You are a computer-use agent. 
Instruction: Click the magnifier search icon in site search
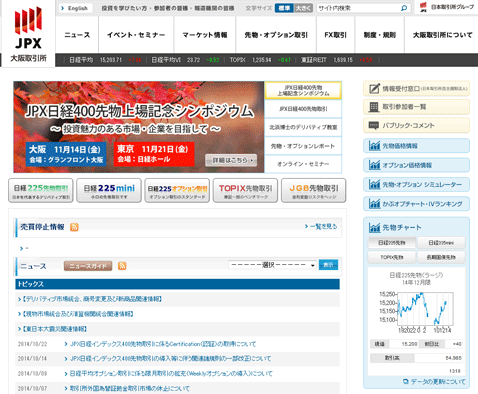pos(404,8)
